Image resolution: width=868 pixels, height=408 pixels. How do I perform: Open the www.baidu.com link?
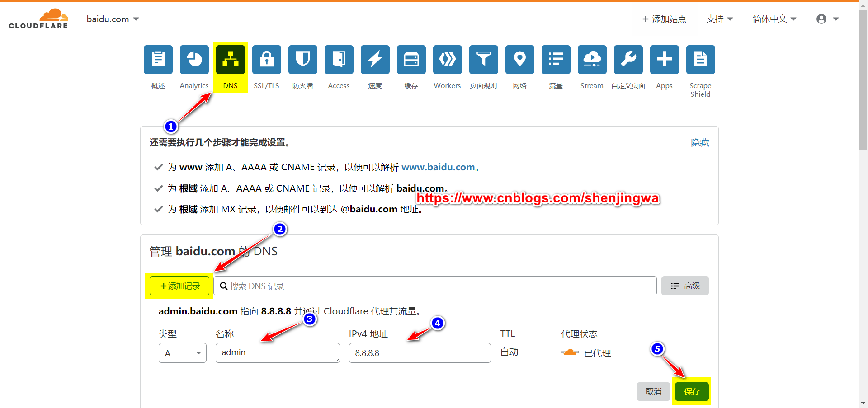coord(438,167)
